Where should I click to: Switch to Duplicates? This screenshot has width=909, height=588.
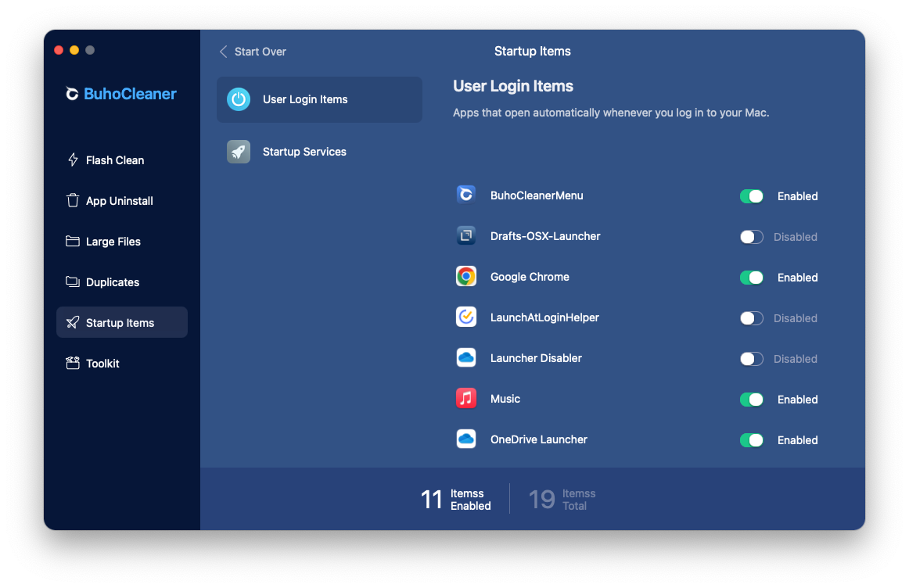click(x=122, y=281)
